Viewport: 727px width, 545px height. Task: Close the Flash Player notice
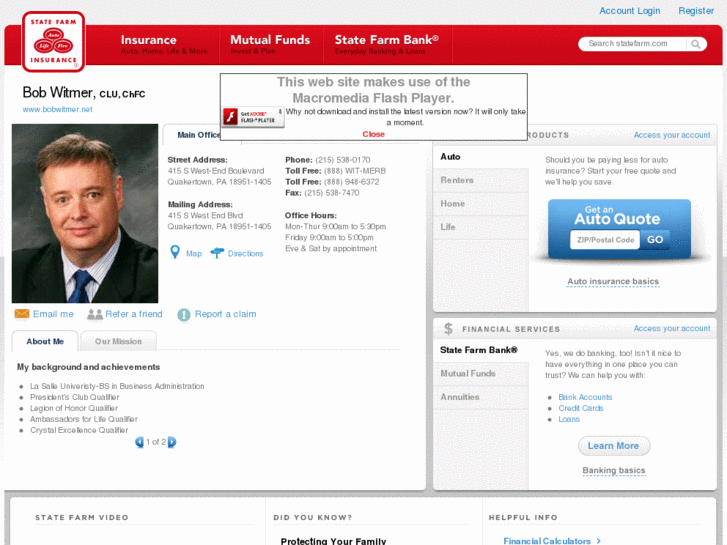373,134
